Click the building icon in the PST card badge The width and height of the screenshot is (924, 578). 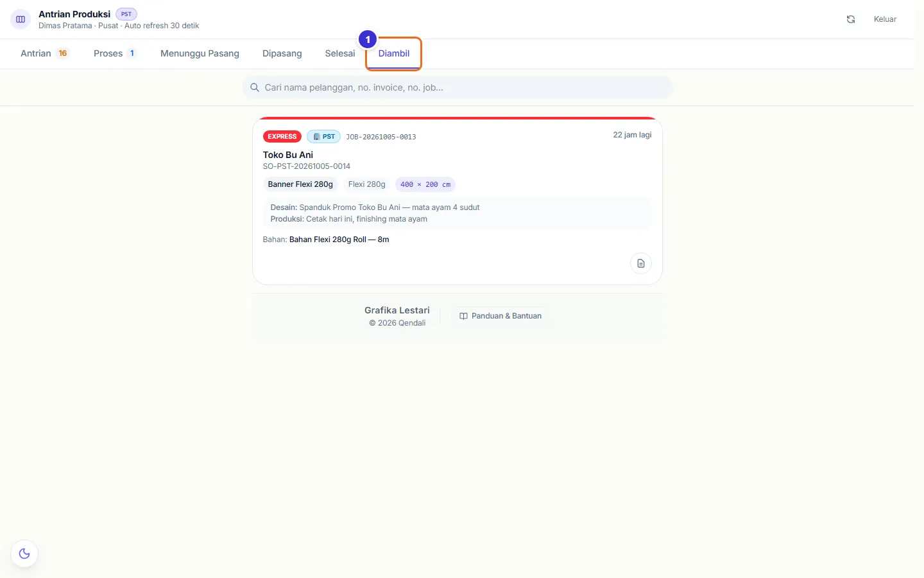316,137
